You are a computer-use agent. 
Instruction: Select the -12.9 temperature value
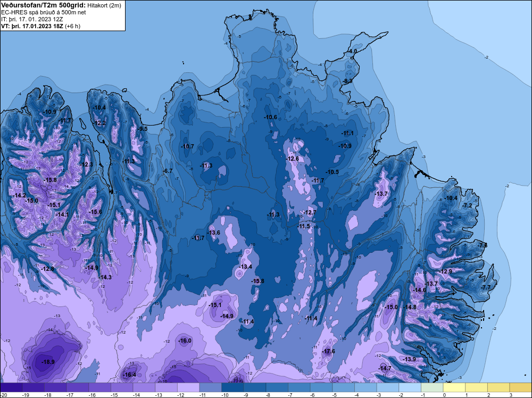point(445,271)
